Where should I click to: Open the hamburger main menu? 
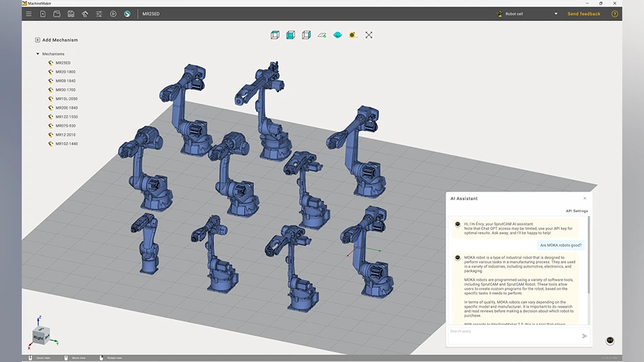(29, 14)
